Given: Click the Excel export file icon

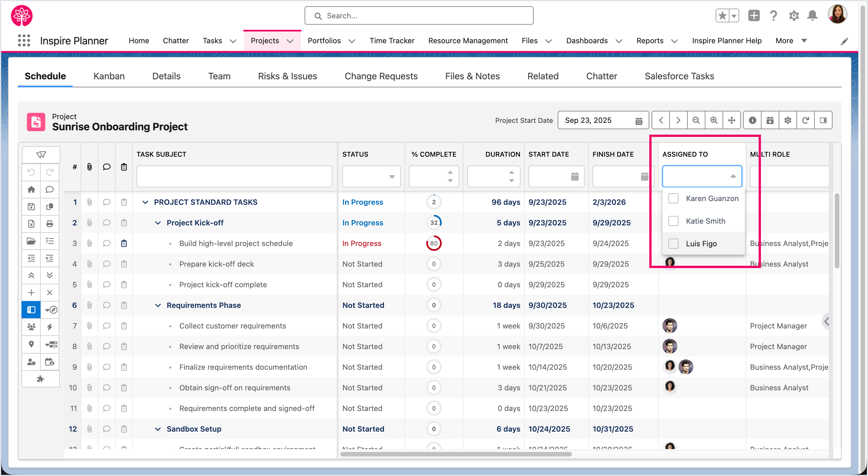Looking at the screenshot, I should [31, 224].
